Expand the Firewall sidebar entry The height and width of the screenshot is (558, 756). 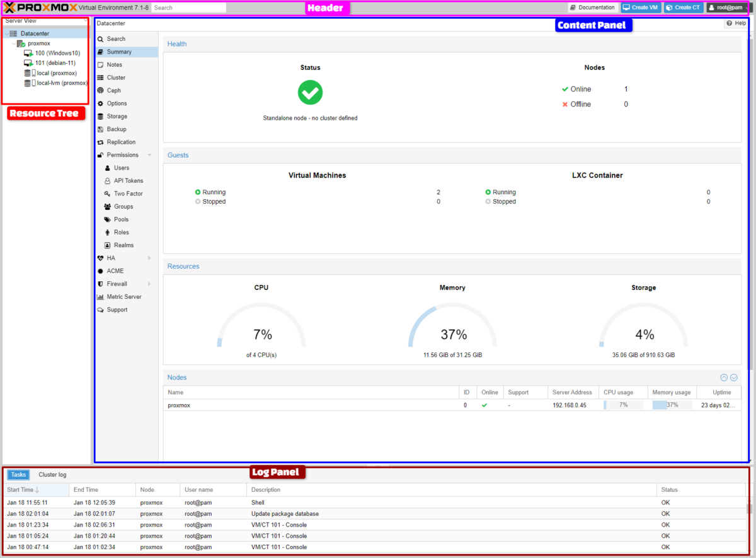pos(149,283)
